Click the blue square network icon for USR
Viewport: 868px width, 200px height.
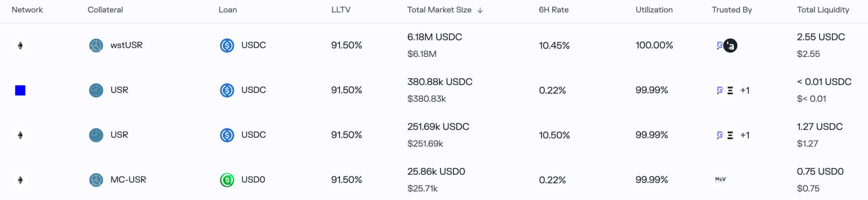(x=20, y=91)
